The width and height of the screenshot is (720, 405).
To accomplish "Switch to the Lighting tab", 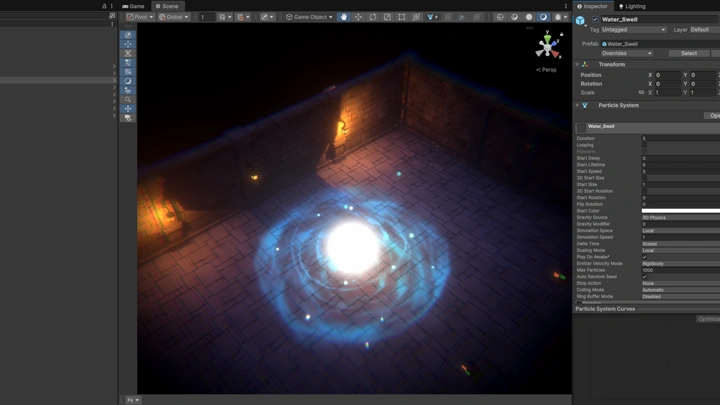I will 632,6.
